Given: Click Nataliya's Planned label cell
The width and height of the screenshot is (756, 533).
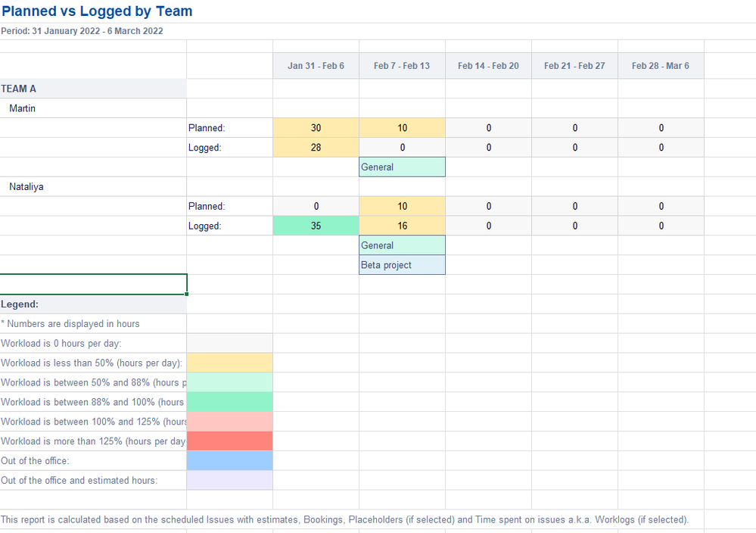Looking at the screenshot, I should [230, 207].
